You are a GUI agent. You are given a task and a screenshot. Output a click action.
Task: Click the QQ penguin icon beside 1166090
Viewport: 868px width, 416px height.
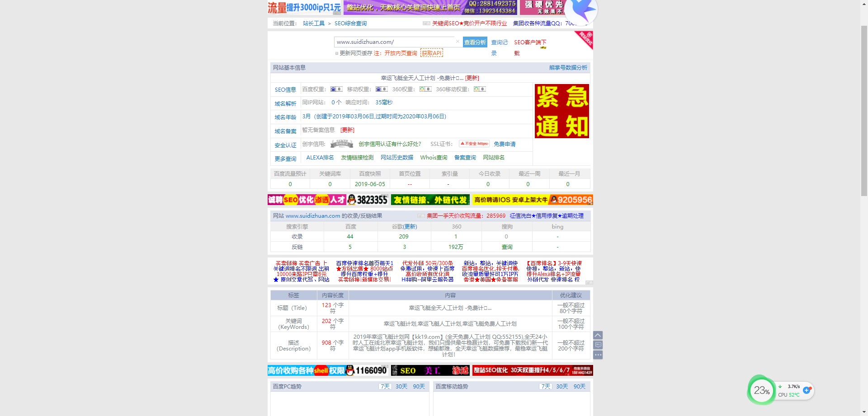click(350, 370)
